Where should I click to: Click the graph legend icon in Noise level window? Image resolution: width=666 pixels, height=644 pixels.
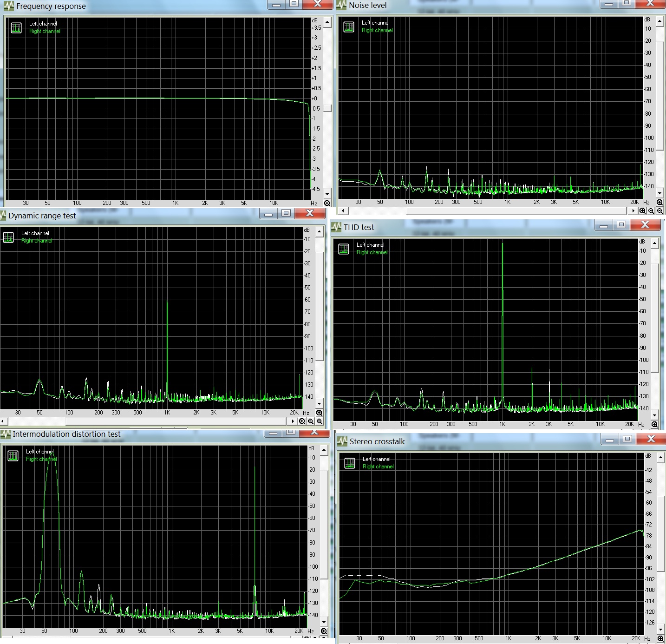(x=349, y=27)
